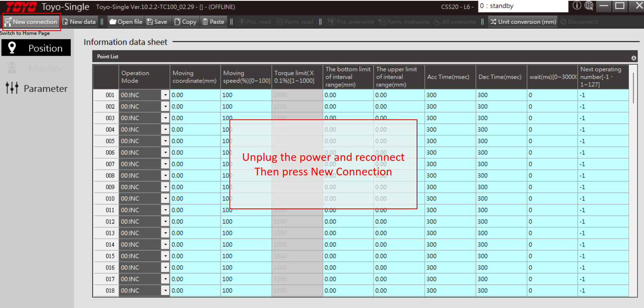Click Moving coordinate cell in row 001

coord(195,95)
